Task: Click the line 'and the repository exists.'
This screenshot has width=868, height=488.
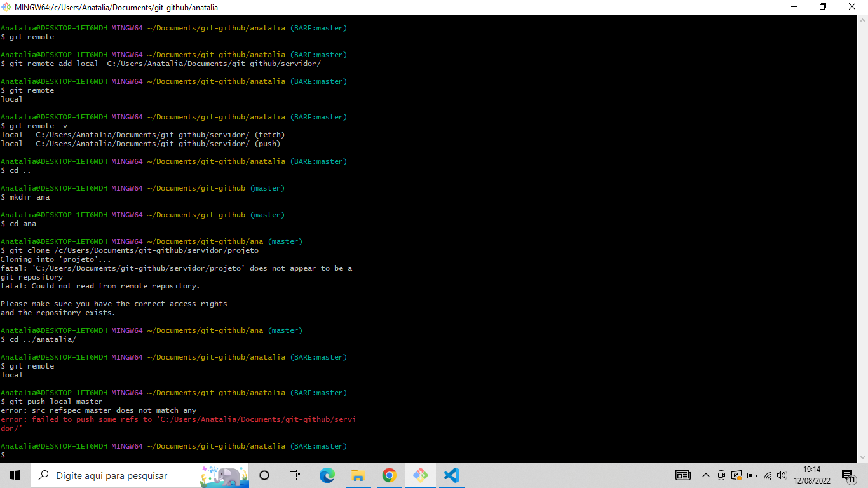Action: tap(58, 313)
